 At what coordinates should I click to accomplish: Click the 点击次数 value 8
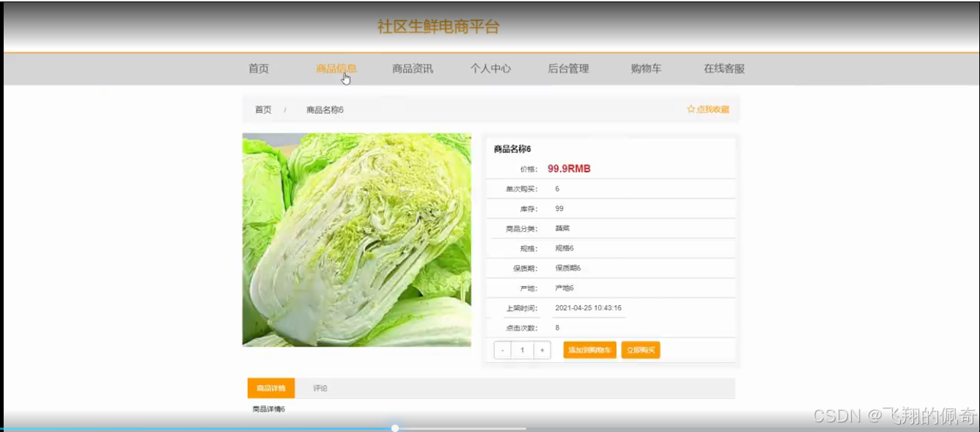click(x=557, y=328)
